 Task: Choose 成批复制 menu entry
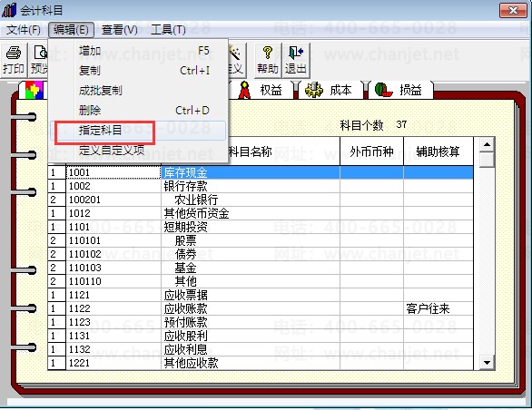pos(138,91)
